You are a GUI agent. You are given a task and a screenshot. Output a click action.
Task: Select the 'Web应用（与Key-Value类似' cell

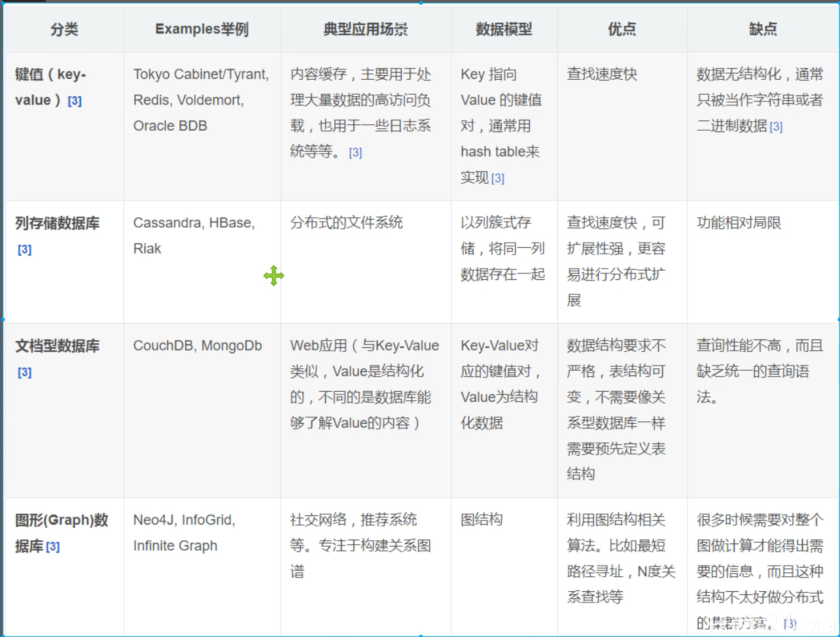(x=366, y=410)
